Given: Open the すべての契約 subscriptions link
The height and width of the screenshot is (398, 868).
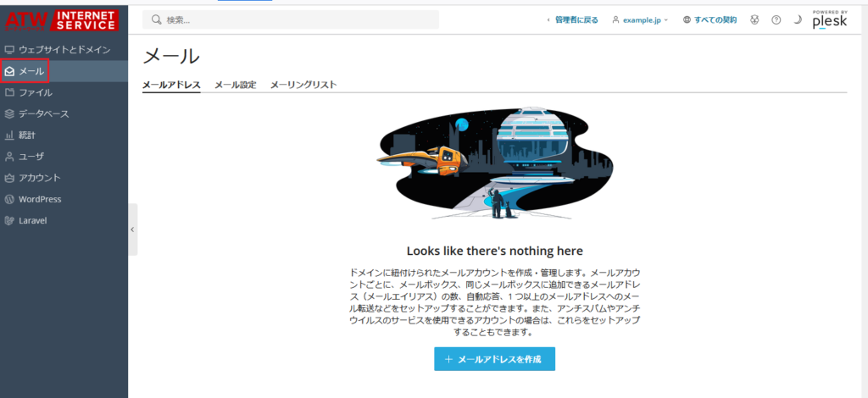Looking at the screenshot, I should click(709, 20).
